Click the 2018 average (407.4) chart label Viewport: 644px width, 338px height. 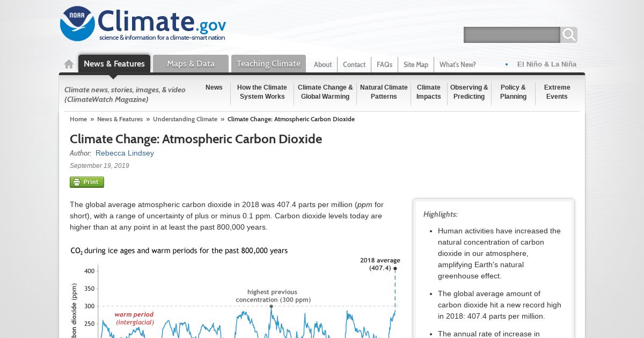click(x=380, y=264)
